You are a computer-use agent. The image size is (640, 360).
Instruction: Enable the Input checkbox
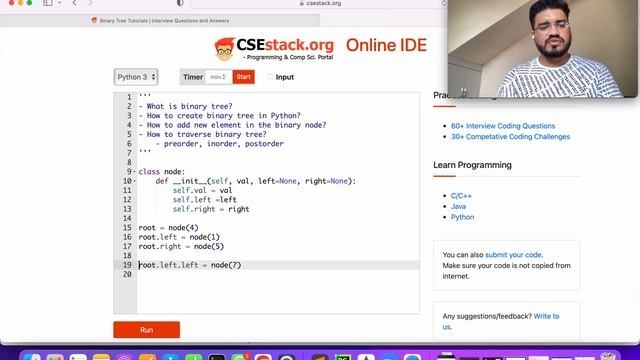269,77
